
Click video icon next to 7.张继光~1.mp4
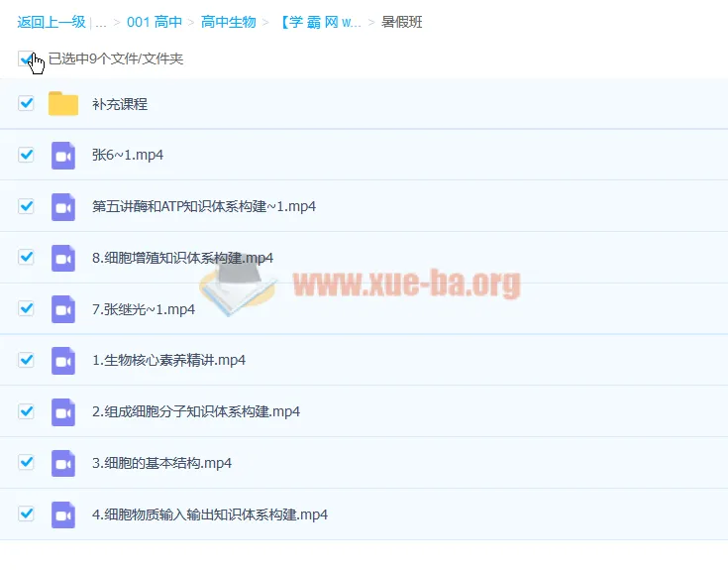[63, 309]
